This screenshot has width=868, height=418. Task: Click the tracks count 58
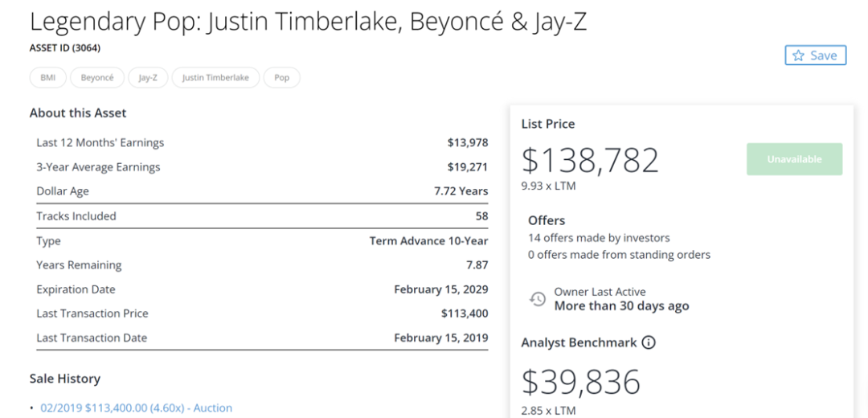(481, 216)
